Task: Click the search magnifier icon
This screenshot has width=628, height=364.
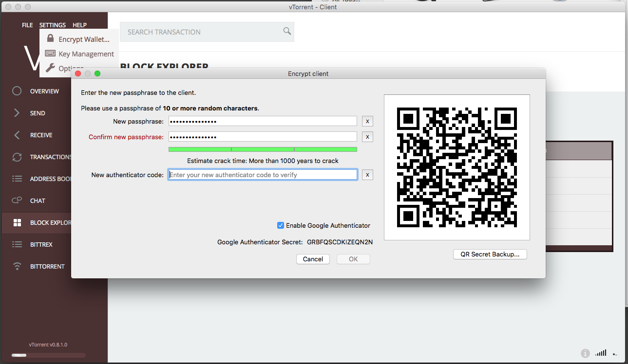Action: coord(287,31)
